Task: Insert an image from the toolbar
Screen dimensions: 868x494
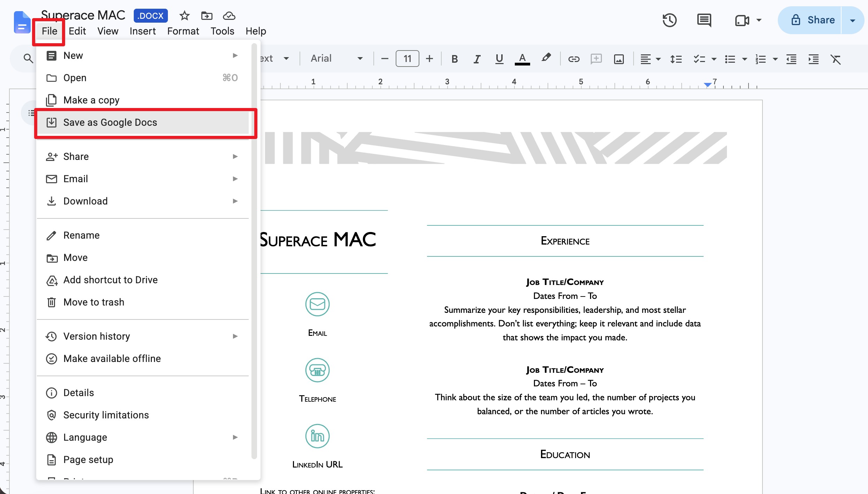Action: pos(619,59)
